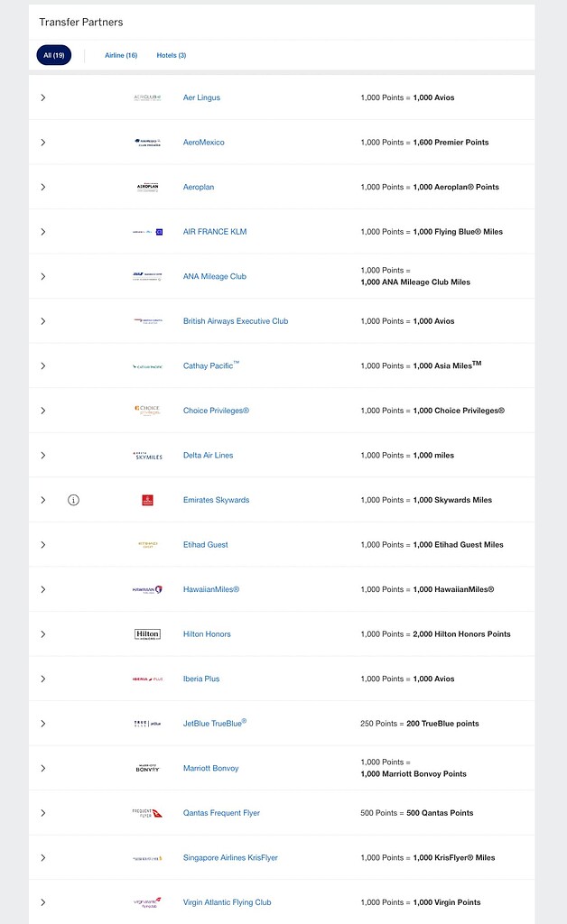Expand the JetBlue TrueBlue row

(x=42, y=724)
